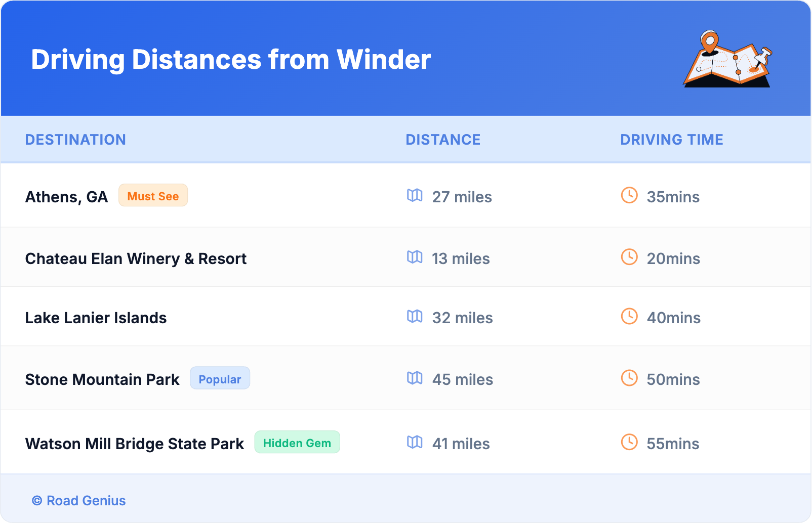Click the map icon beside 27 miles
The width and height of the screenshot is (812, 523).
415,195
